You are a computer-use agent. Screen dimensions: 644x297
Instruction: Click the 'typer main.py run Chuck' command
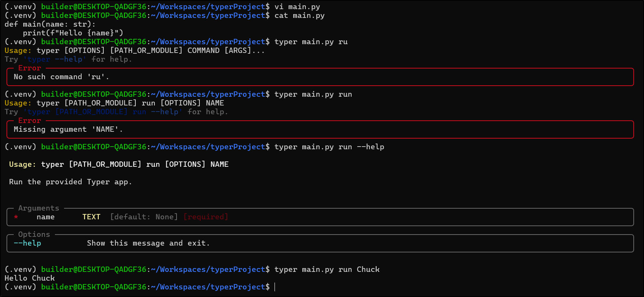click(x=327, y=270)
